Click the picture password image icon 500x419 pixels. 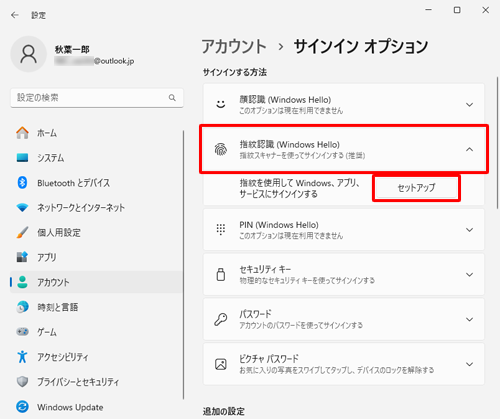pos(221,364)
